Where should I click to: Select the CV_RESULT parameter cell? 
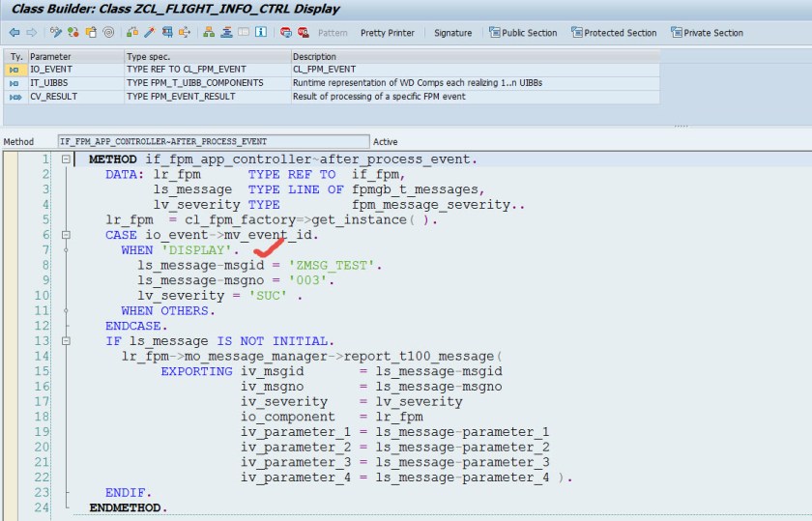pyautogui.click(x=76, y=97)
